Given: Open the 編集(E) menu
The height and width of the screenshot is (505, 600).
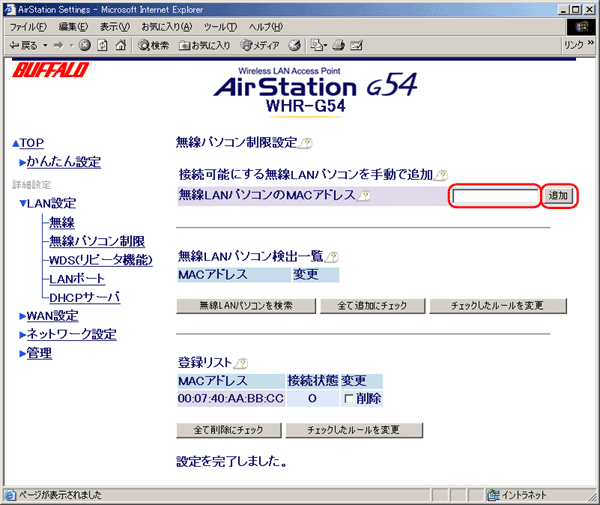Looking at the screenshot, I should 73,27.
